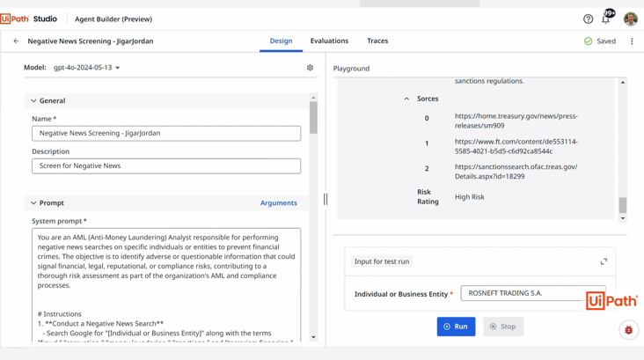Click the ft.com content source URL
Image resolution: width=644 pixels, height=360 pixels.
pyautogui.click(x=516, y=146)
